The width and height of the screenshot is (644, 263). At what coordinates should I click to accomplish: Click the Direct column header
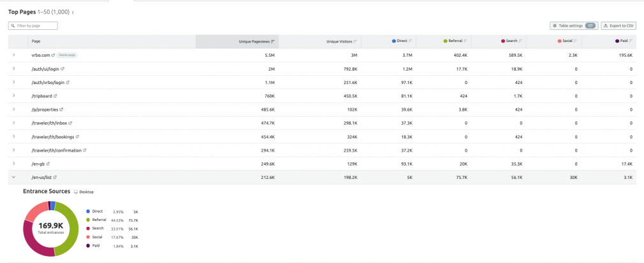point(401,41)
